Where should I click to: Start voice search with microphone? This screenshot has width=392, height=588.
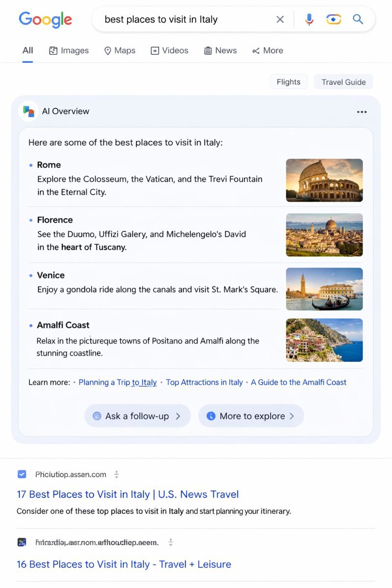coord(309,20)
